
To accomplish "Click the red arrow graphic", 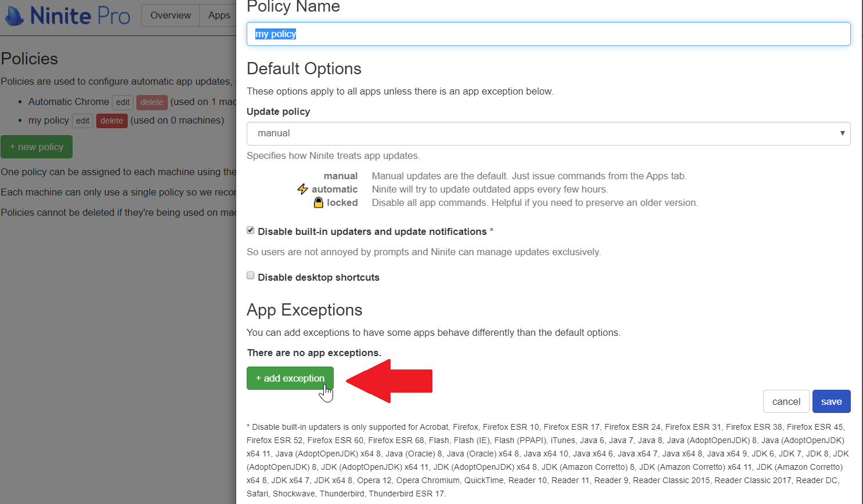I will point(389,381).
